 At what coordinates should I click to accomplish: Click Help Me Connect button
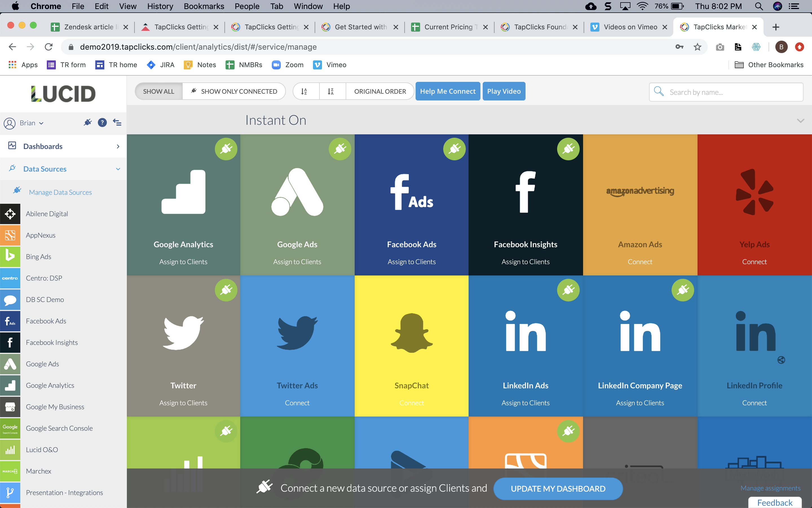click(448, 91)
